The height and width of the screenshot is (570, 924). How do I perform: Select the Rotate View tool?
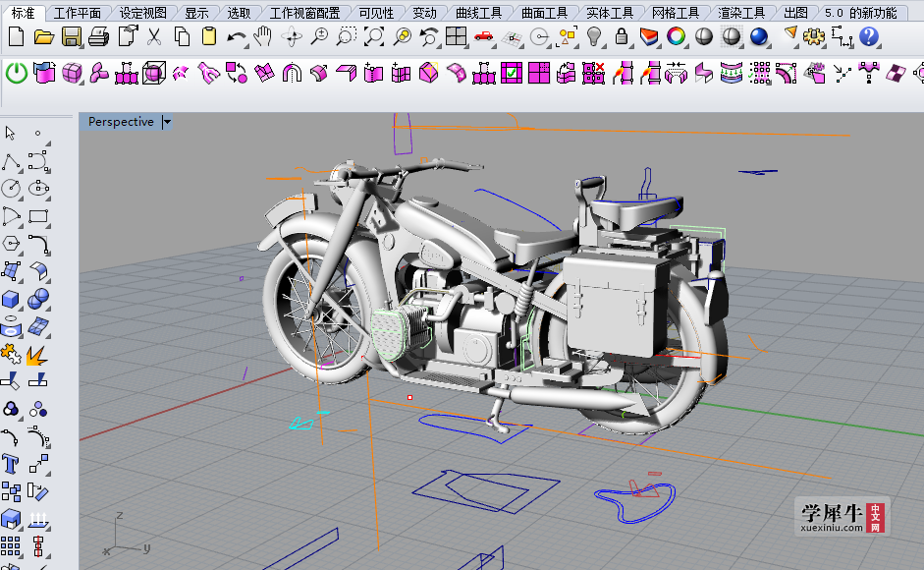pyautogui.click(x=291, y=37)
